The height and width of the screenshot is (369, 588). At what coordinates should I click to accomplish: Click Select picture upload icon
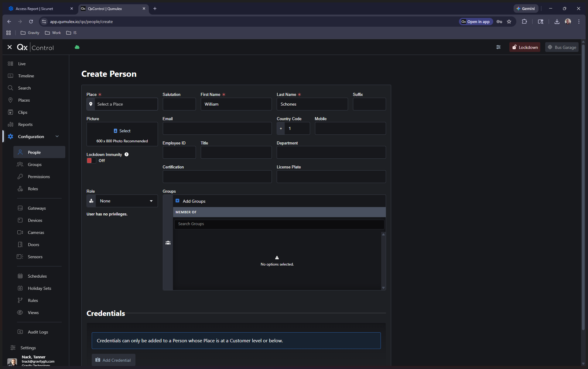click(x=115, y=131)
